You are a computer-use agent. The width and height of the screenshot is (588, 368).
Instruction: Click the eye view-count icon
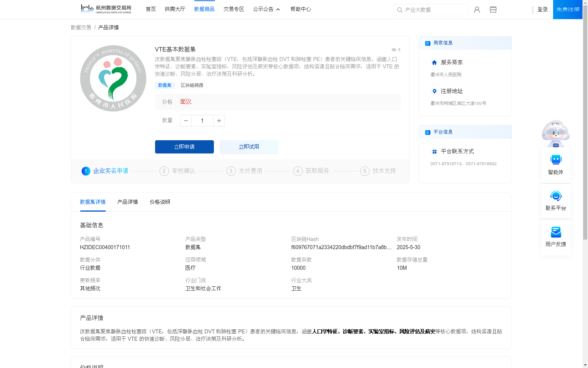394,50
